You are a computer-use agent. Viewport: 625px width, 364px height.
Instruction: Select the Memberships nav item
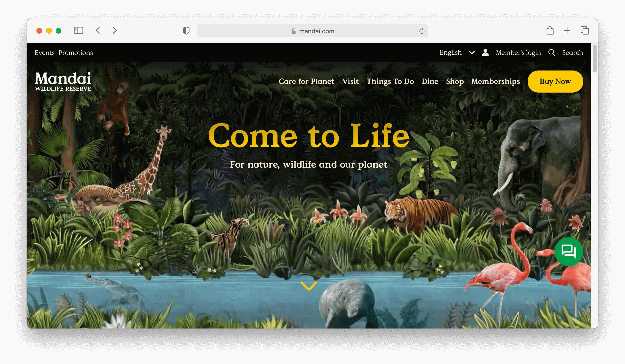click(495, 81)
